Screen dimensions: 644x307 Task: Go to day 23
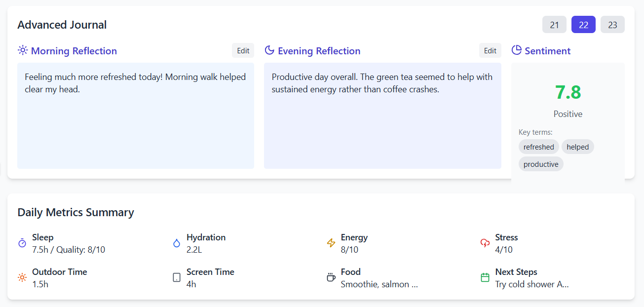pyautogui.click(x=612, y=25)
